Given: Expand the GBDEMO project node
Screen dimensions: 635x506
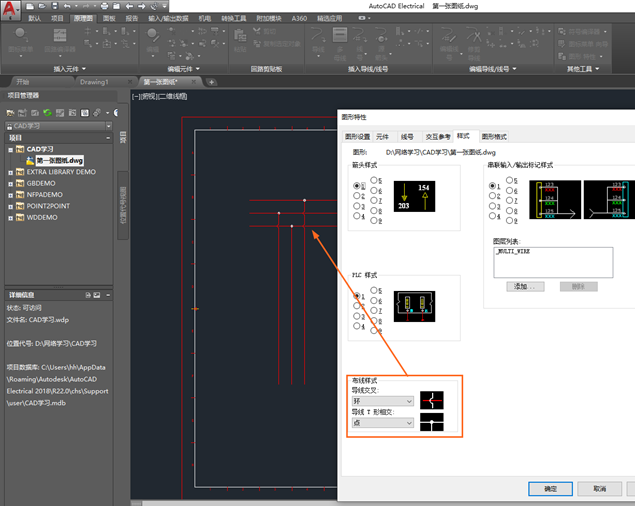Looking at the screenshot, I should [11, 184].
